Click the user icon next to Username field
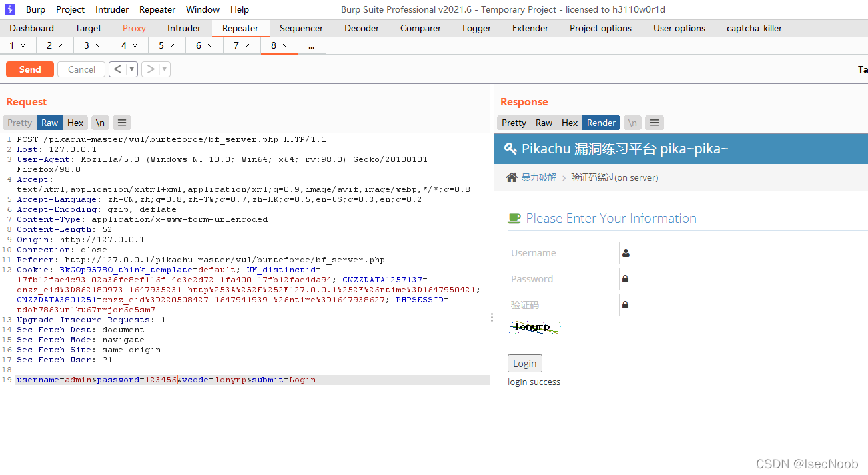 coord(626,253)
